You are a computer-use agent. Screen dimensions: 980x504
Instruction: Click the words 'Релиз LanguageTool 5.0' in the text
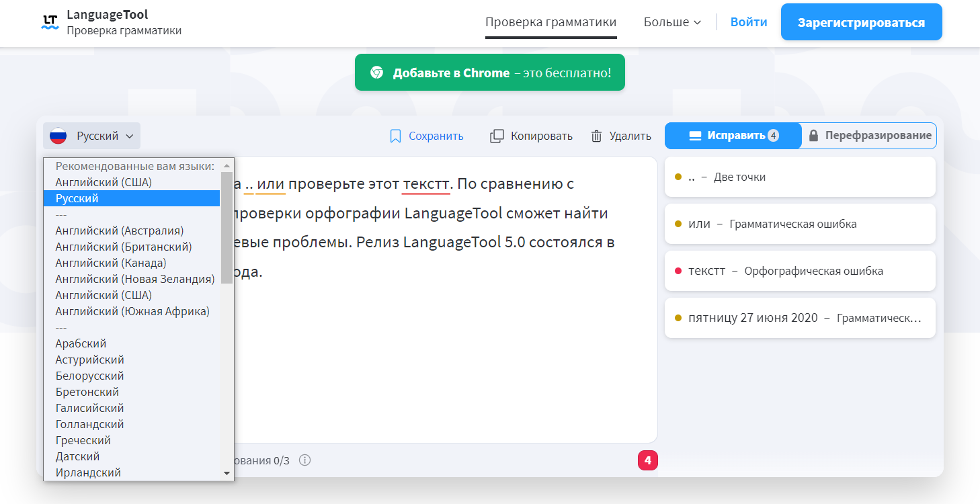point(441,242)
